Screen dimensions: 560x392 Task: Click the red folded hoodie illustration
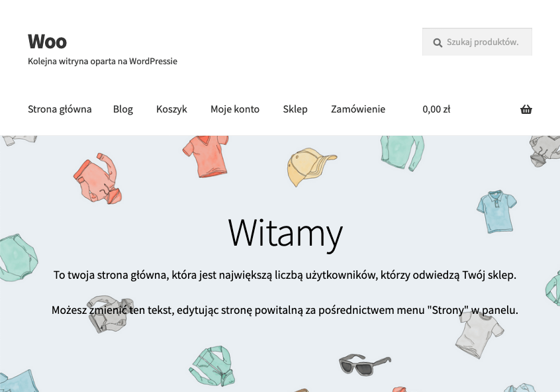coord(99,179)
